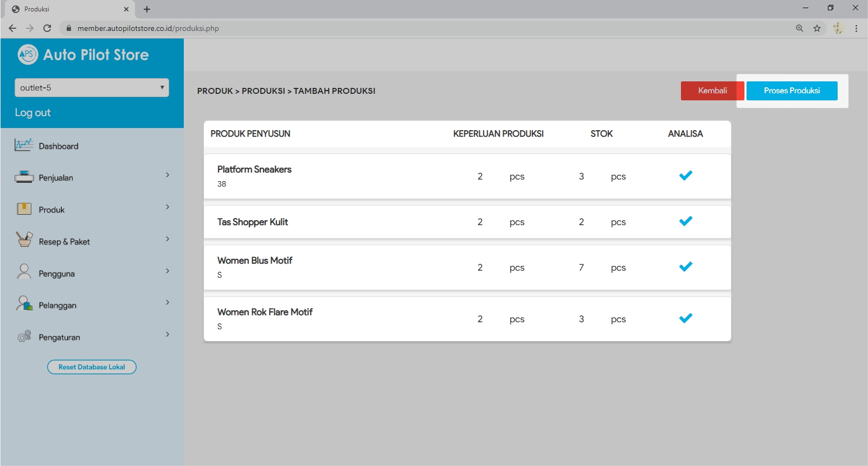Viewport: 868px width, 466px height.
Task: Open the Pelanggan menu item
Action: pos(57,305)
